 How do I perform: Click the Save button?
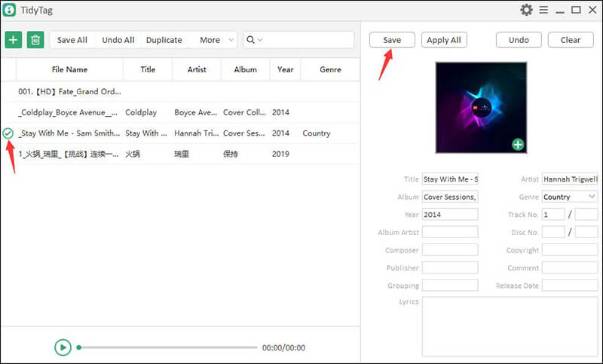click(392, 40)
